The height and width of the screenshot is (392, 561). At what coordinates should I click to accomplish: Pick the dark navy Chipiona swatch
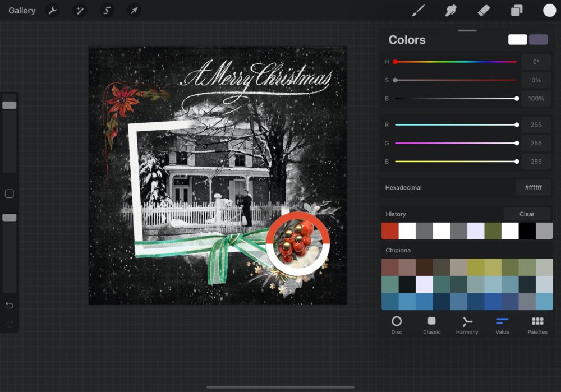442,302
